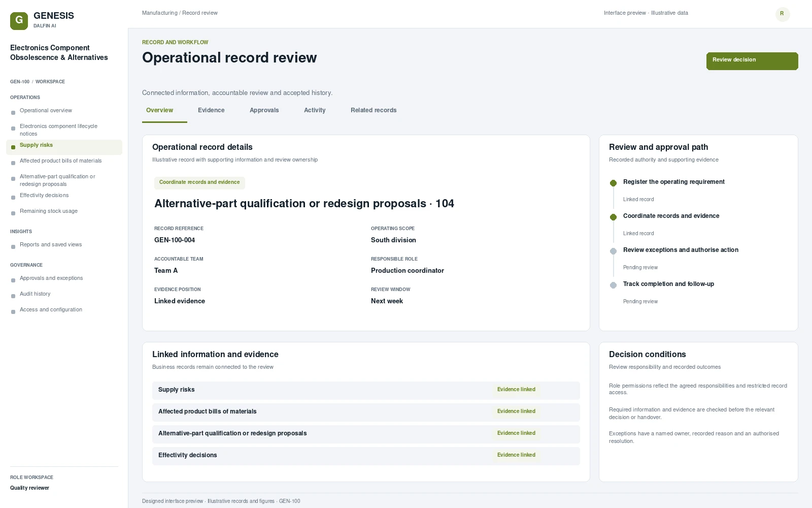
Task: Open the Supply risks evidence row
Action: coord(366,390)
